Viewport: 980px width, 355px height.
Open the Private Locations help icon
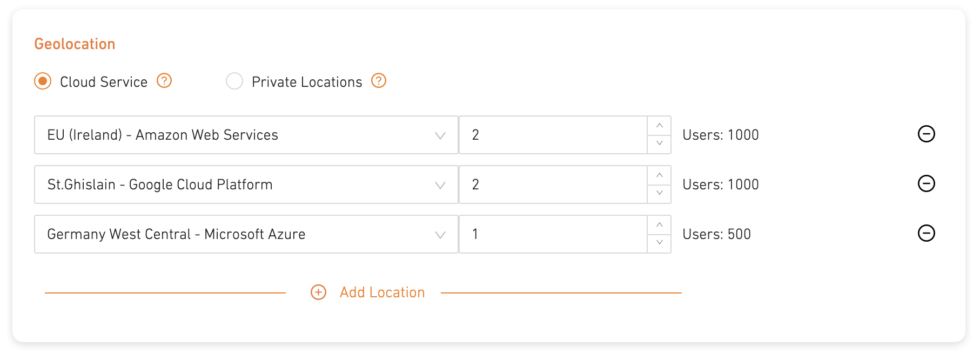coord(379,81)
